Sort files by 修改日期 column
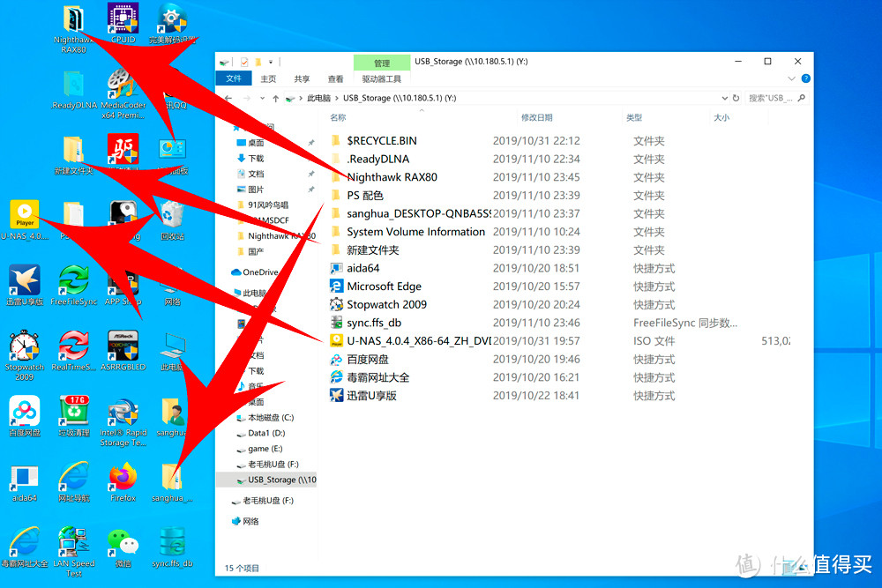The width and height of the screenshot is (882, 588). point(536,117)
